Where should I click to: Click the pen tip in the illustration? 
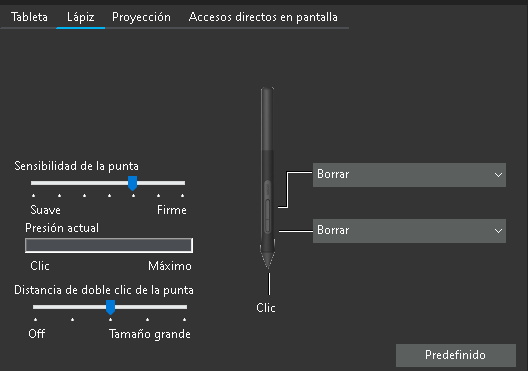[268, 259]
